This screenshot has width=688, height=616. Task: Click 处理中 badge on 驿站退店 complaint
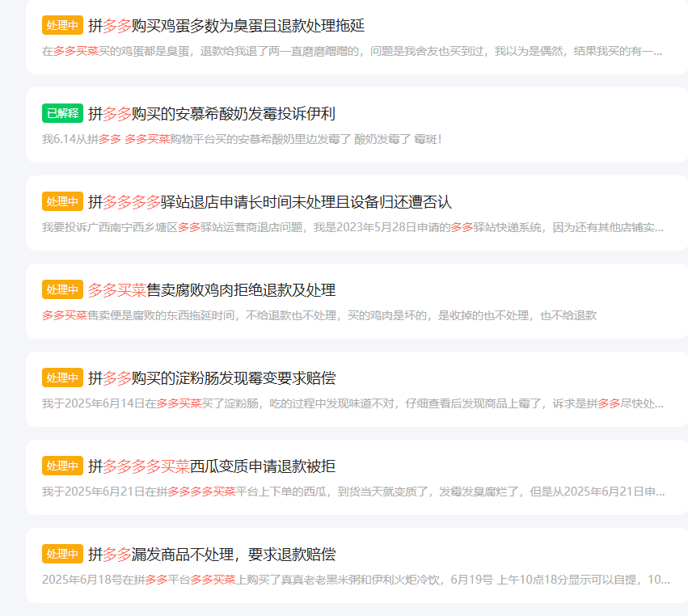[x=62, y=202]
